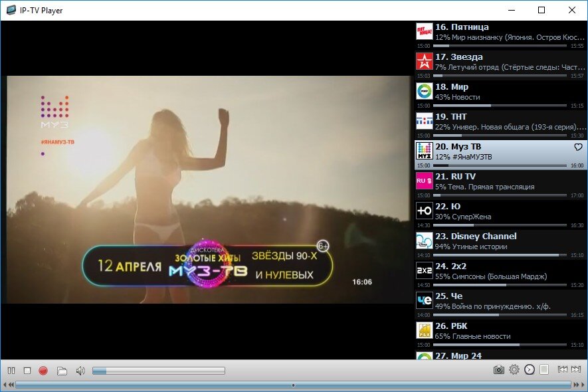Open the player settings gear

click(x=515, y=369)
